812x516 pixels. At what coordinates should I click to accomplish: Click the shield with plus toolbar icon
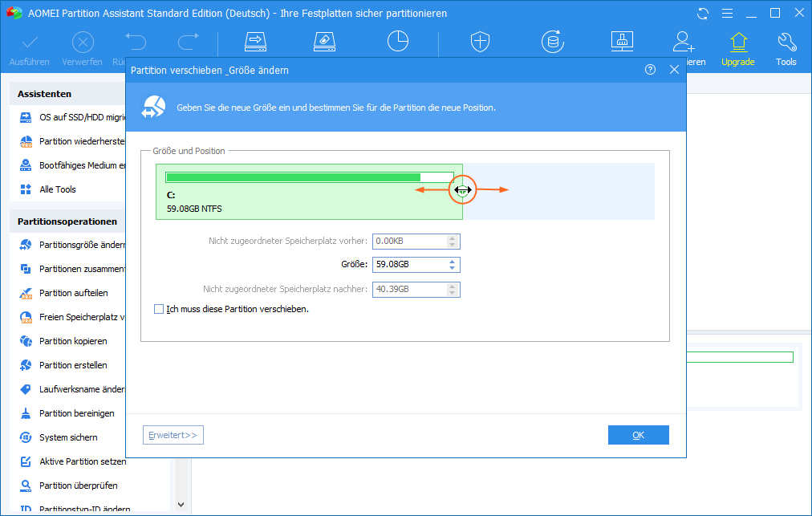tap(480, 42)
